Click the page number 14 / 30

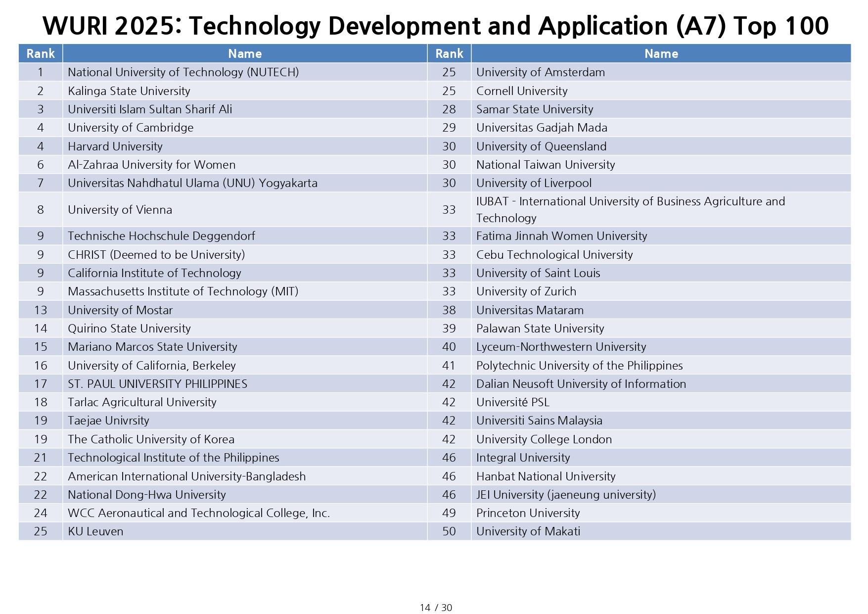(436, 608)
